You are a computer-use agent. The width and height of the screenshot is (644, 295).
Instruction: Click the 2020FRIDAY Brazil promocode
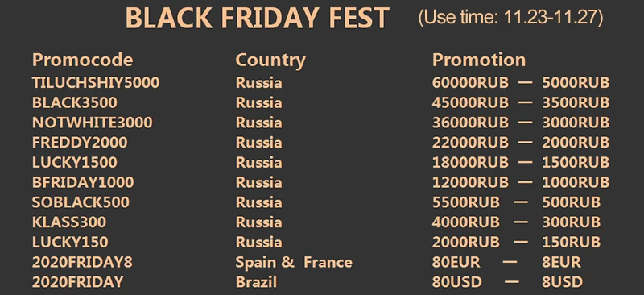tap(77, 282)
